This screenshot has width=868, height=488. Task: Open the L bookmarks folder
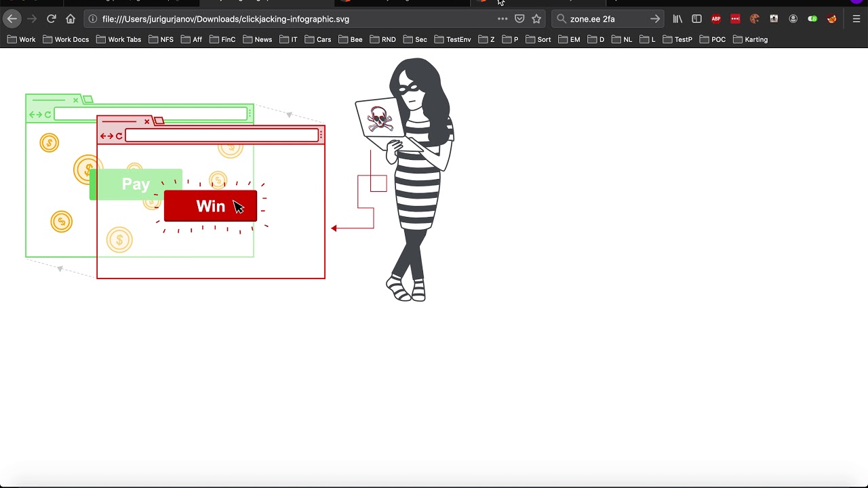click(647, 39)
